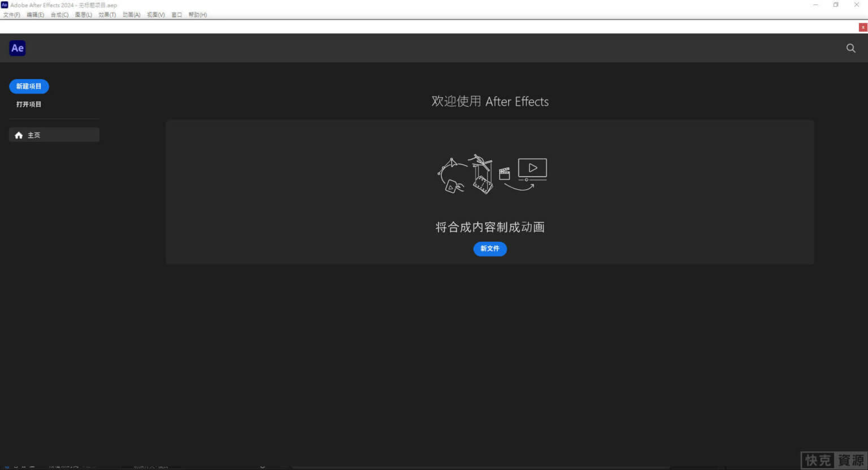The height and width of the screenshot is (470, 868).
Task: Open the 动画(A) menu
Action: tap(132, 15)
